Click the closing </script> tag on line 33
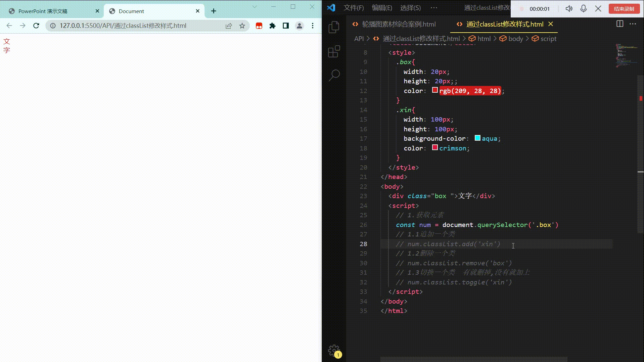644x362 pixels. click(x=405, y=291)
